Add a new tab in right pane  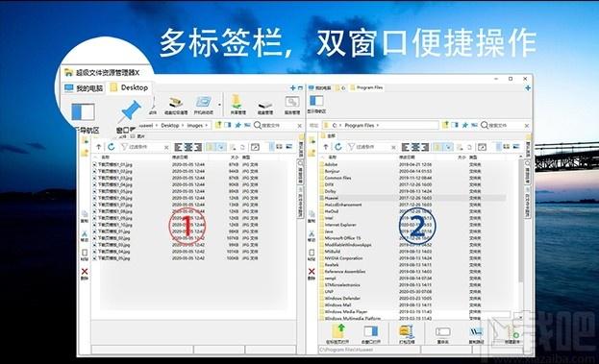pos(528,88)
